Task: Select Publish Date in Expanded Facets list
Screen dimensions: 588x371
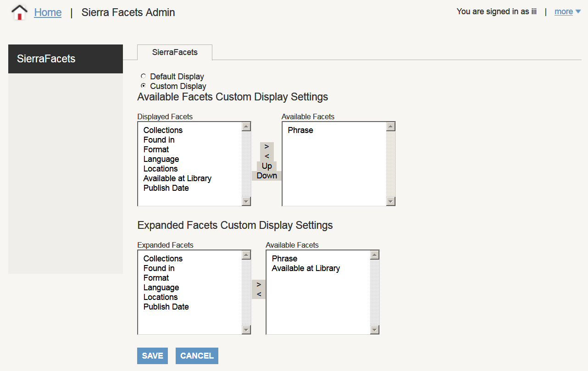Action: 166,307
